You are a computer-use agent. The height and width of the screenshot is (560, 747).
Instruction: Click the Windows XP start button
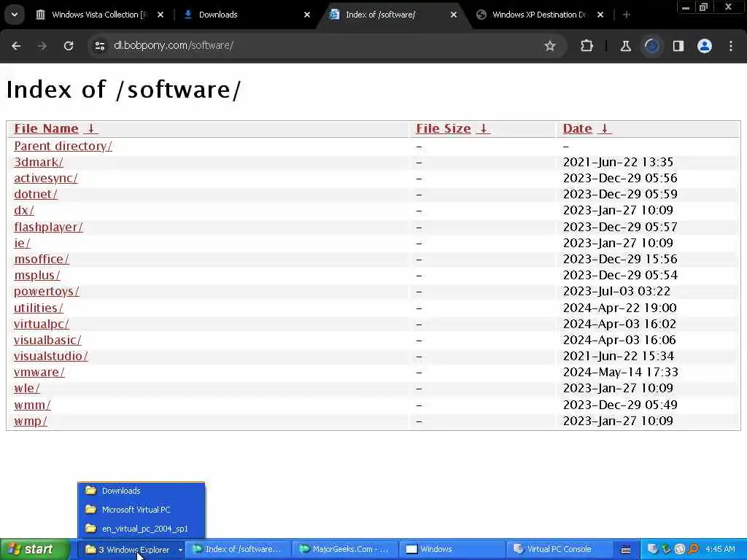34,550
